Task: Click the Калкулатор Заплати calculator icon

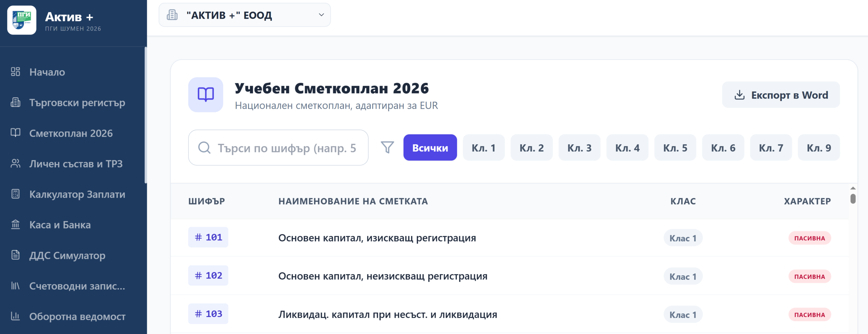Action: pyautogui.click(x=15, y=194)
